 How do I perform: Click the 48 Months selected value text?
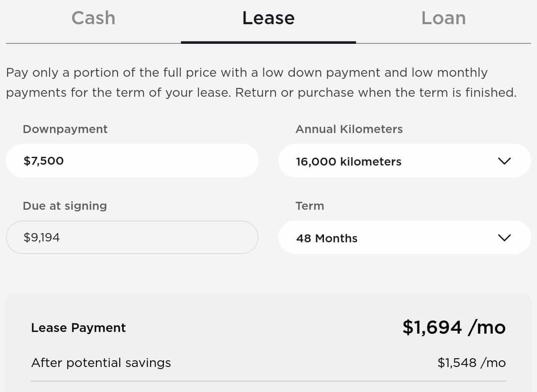[x=326, y=239]
